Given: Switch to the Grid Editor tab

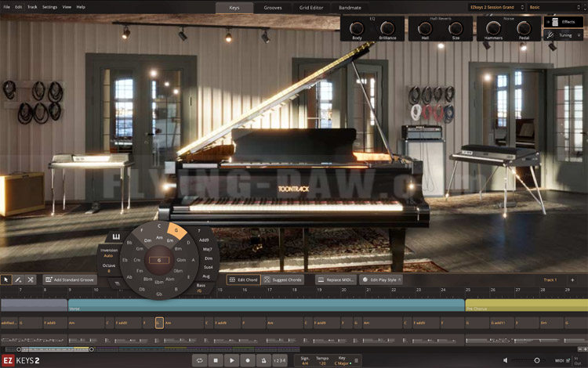Looking at the screenshot, I should click(311, 8).
